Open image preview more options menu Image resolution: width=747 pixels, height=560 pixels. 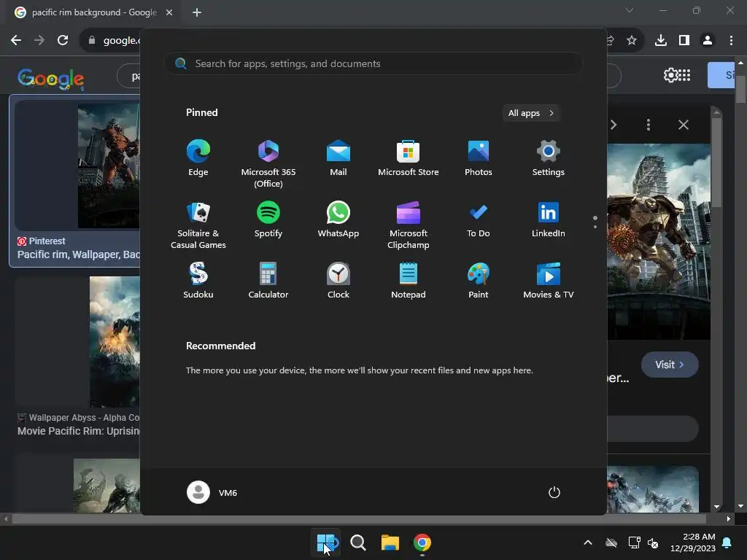point(648,125)
